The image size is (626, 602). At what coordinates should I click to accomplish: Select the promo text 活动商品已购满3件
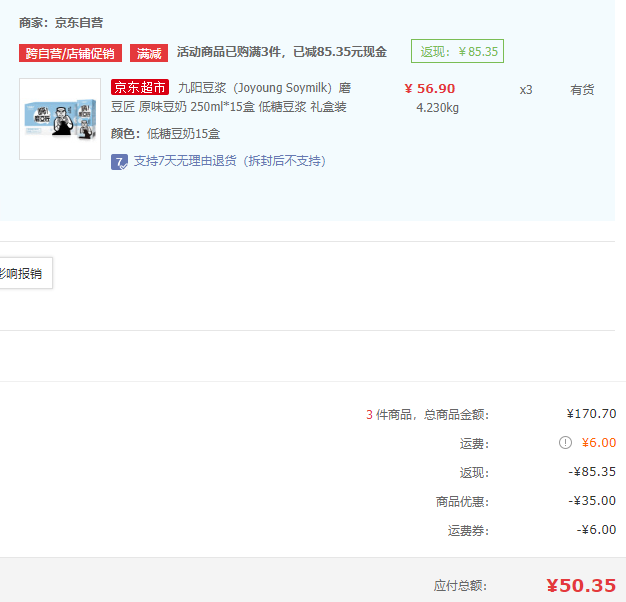(x=229, y=52)
